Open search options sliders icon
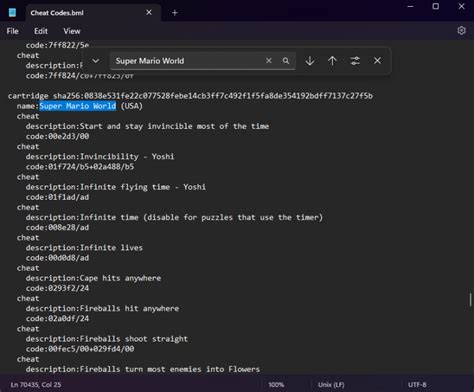 pyautogui.click(x=355, y=61)
